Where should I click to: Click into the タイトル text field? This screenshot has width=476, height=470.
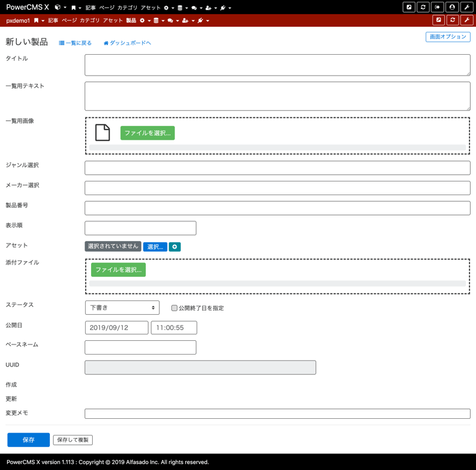(x=277, y=65)
